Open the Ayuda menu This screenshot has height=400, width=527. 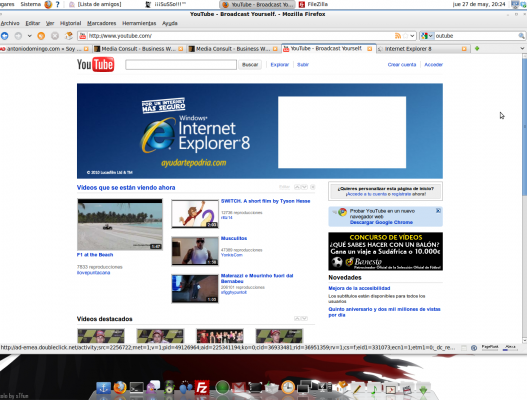[170, 23]
